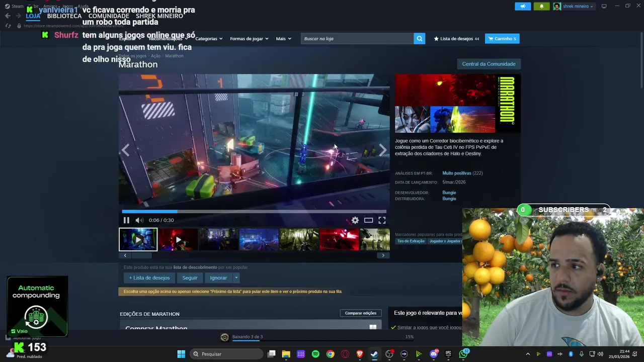
Task: Open WhatsApp from taskbar
Action: point(463,354)
